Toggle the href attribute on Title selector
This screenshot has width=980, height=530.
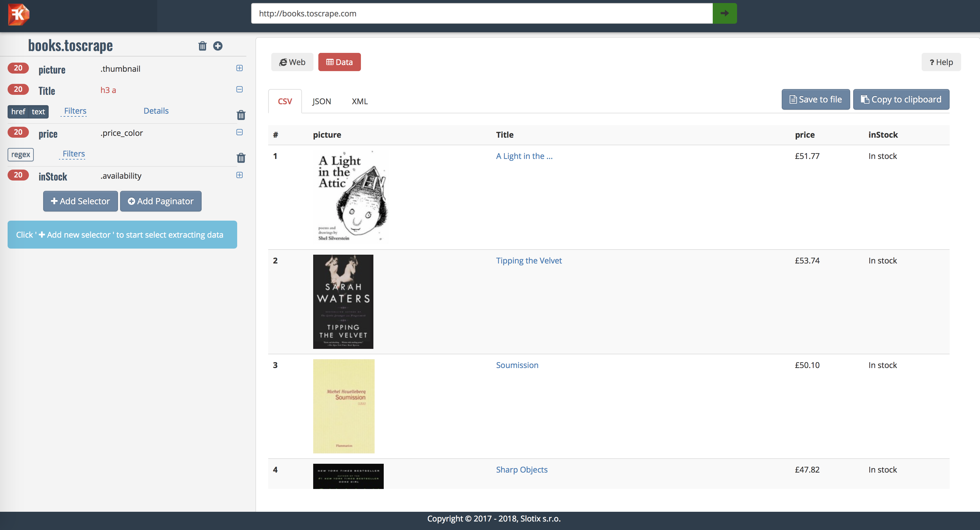click(18, 112)
